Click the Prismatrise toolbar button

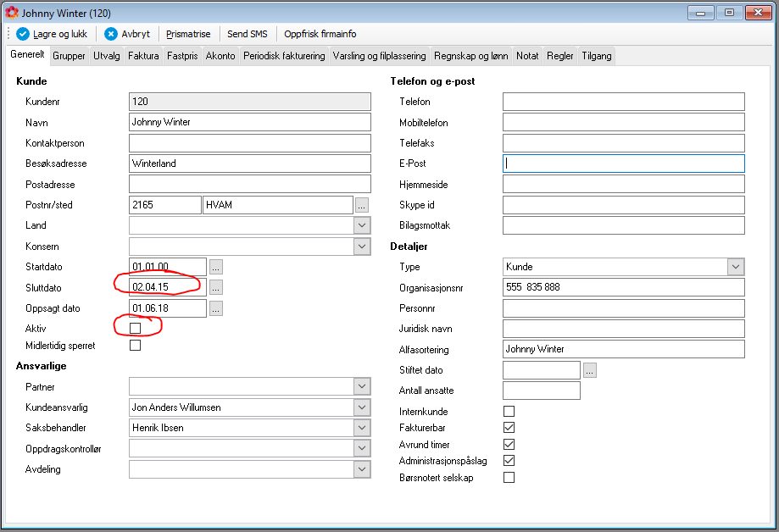188,34
